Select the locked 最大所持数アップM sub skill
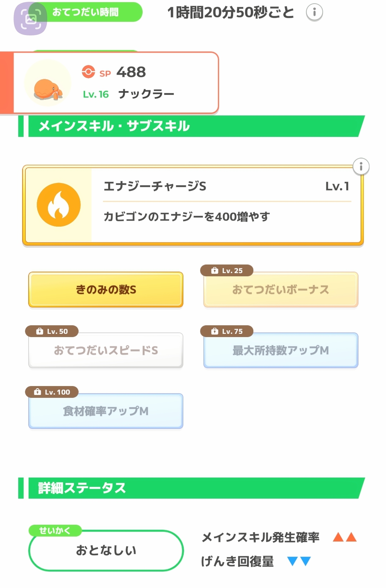Viewport: 386px width, 588px height. point(281,351)
